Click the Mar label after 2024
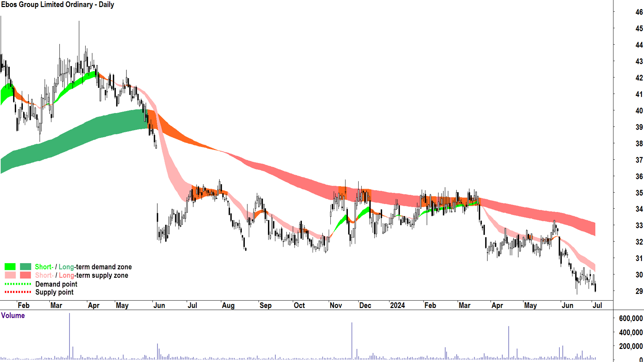Viewport: 644px width, 362px height. point(465,305)
